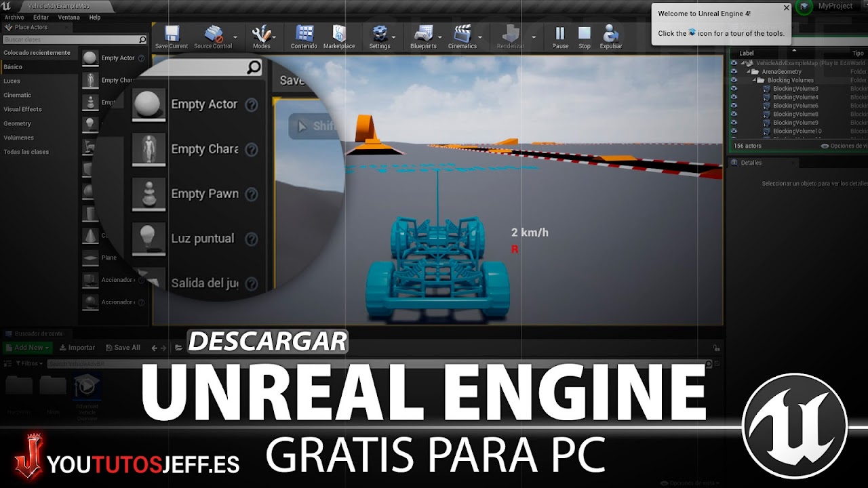Select the Cone shape icon
The image size is (868, 488).
click(x=90, y=235)
